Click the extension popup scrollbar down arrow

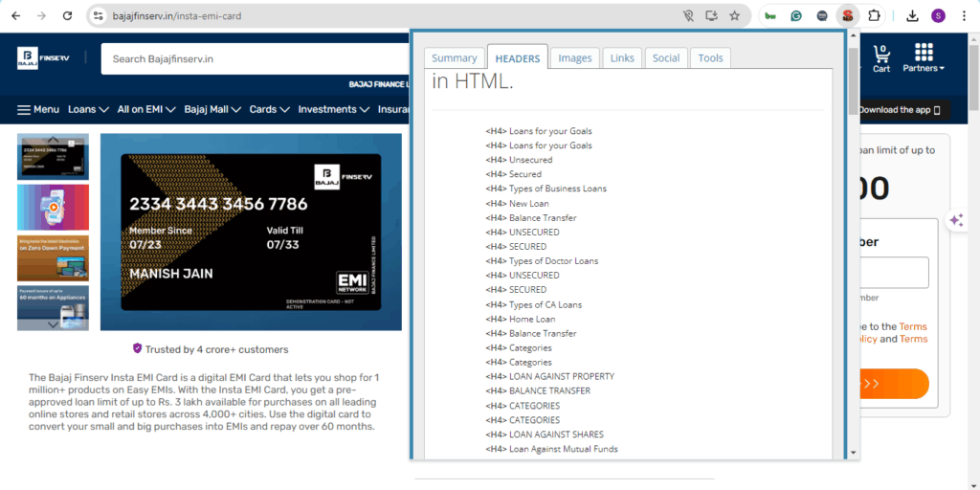pos(854,453)
